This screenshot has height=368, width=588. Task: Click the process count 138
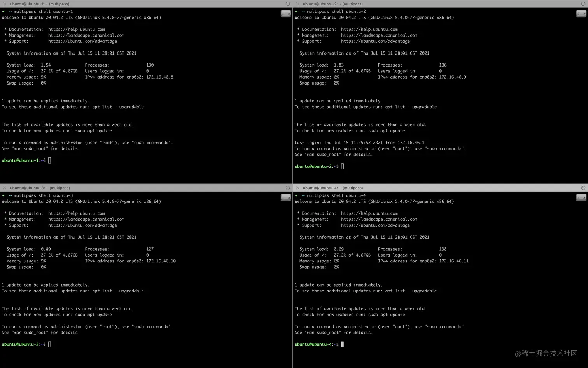(x=443, y=249)
